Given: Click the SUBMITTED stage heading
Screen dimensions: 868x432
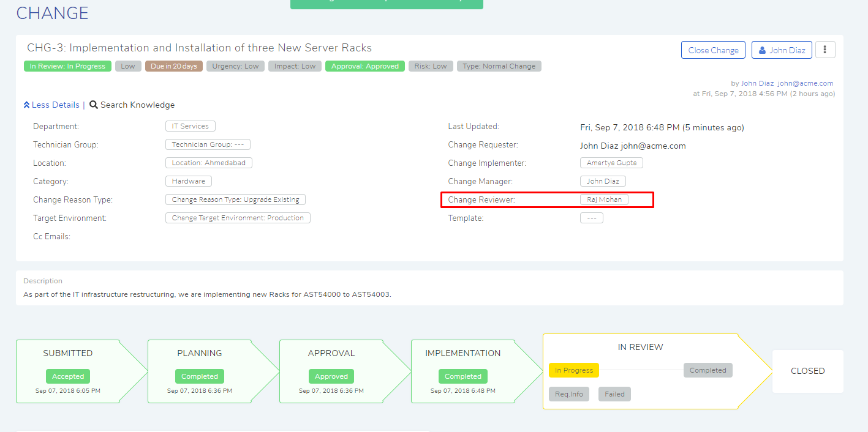Looking at the screenshot, I should (x=68, y=353).
